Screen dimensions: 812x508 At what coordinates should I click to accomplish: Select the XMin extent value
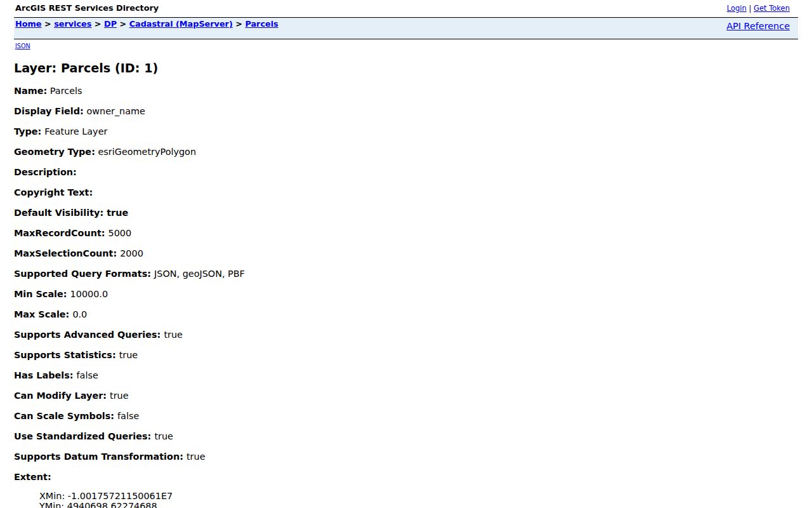pyautogui.click(x=120, y=496)
